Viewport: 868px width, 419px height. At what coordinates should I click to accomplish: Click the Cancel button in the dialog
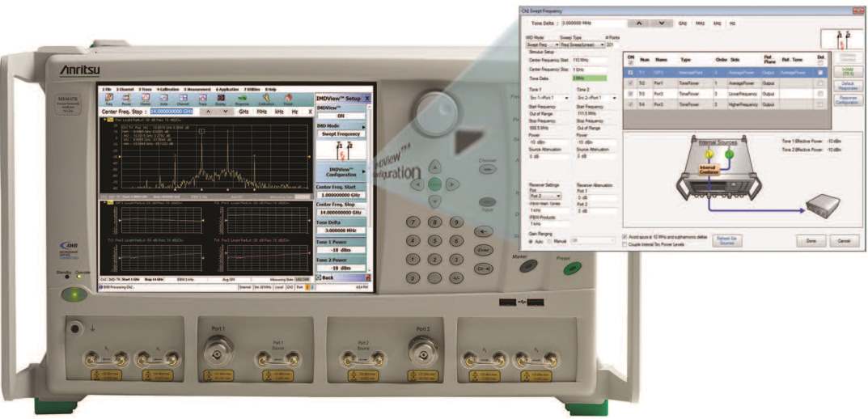click(844, 241)
